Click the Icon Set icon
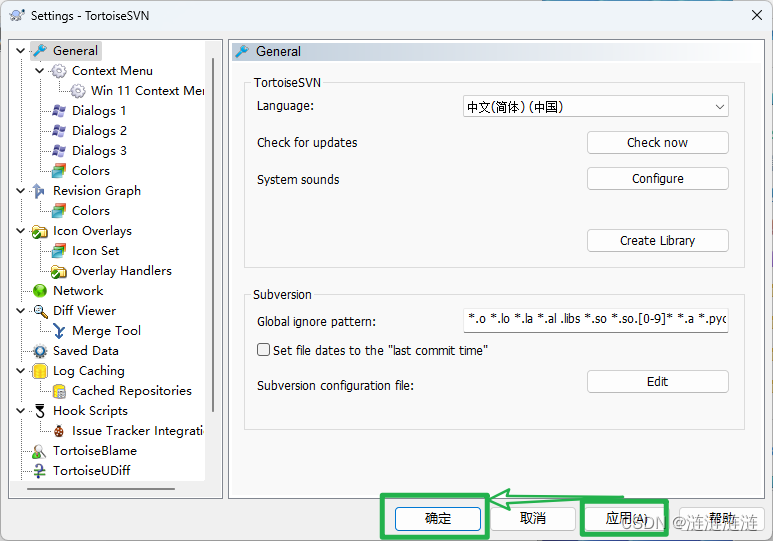This screenshot has width=773, height=541. pos(59,251)
